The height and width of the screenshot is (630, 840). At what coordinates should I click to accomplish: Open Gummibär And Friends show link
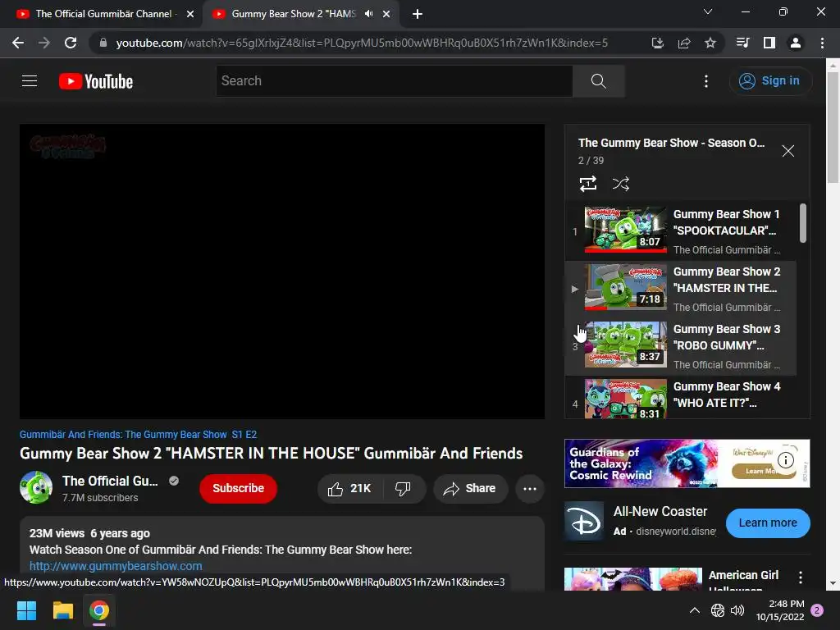pyautogui.click(x=123, y=435)
